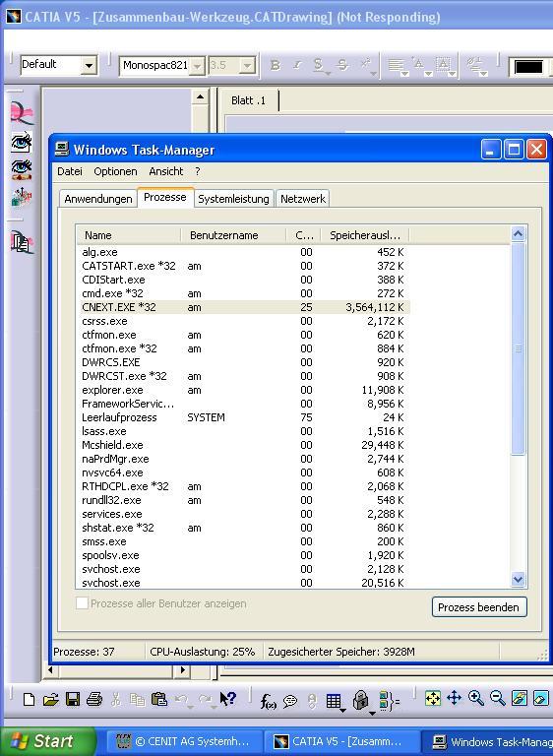Screen dimensions: 553x756
Task: Sort by Benutzername column header
Action: click(x=233, y=235)
